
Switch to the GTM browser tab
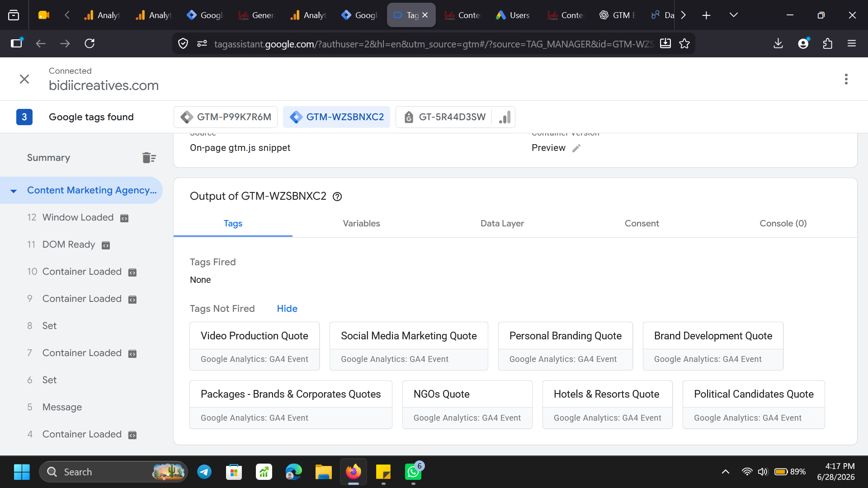tap(617, 15)
